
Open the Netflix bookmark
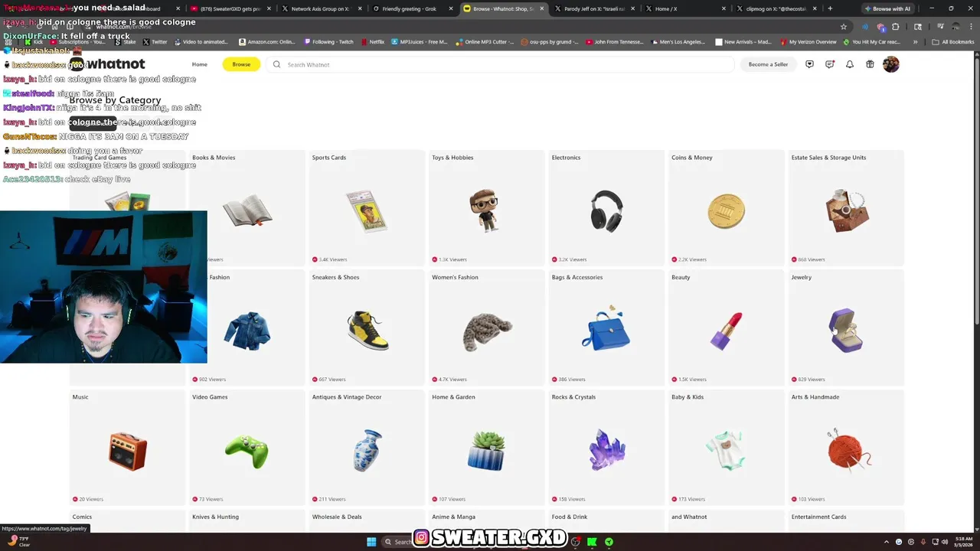click(x=373, y=42)
